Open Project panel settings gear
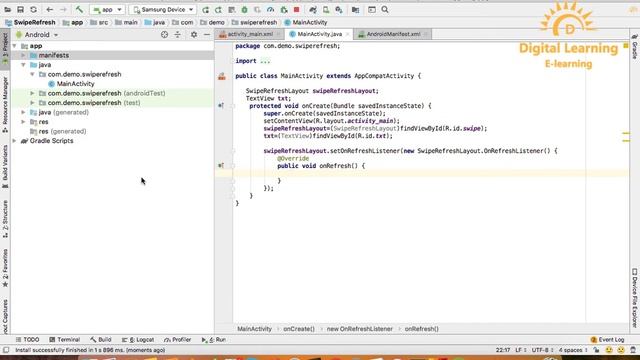The image size is (640, 360). pyautogui.click(x=194, y=35)
